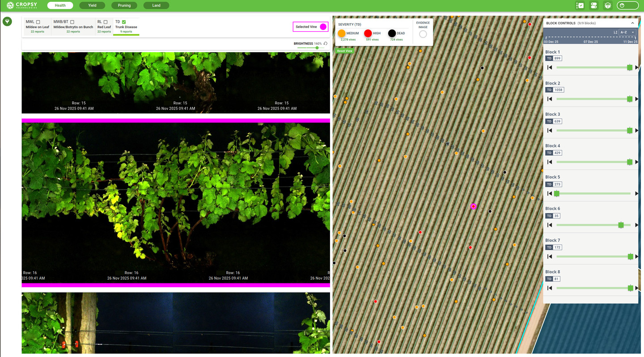
Task: Skip Block 1 timeline to start
Action: point(550,67)
